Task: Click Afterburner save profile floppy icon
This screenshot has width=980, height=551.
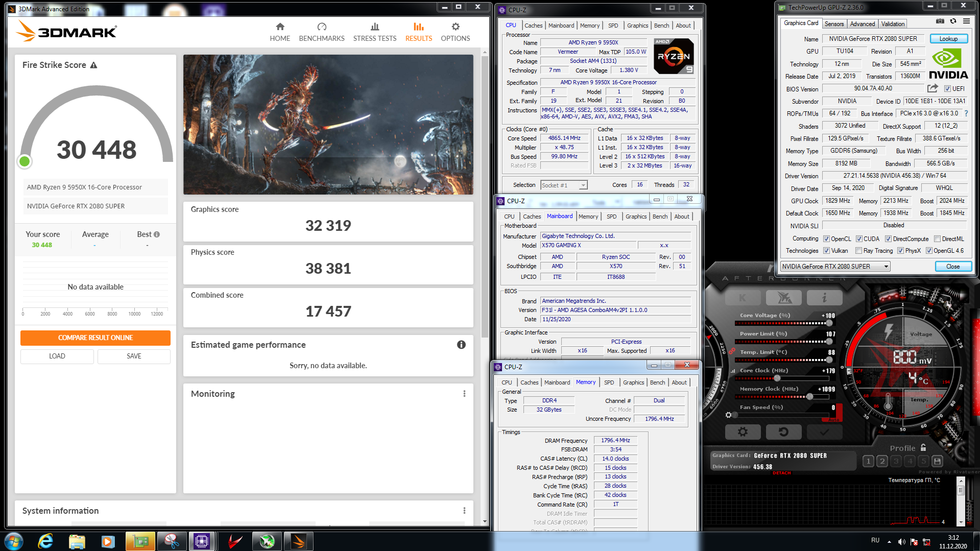Action: (937, 462)
